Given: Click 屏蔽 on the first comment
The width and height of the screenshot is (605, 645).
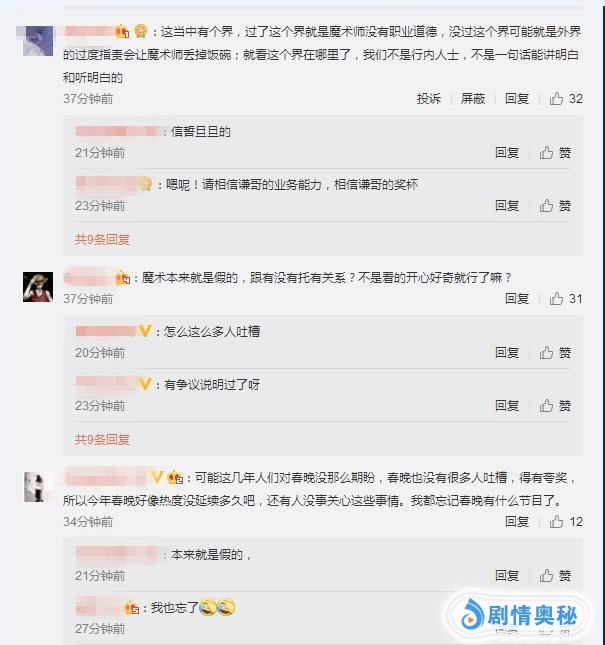Looking at the screenshot, I should coord(473,98).
